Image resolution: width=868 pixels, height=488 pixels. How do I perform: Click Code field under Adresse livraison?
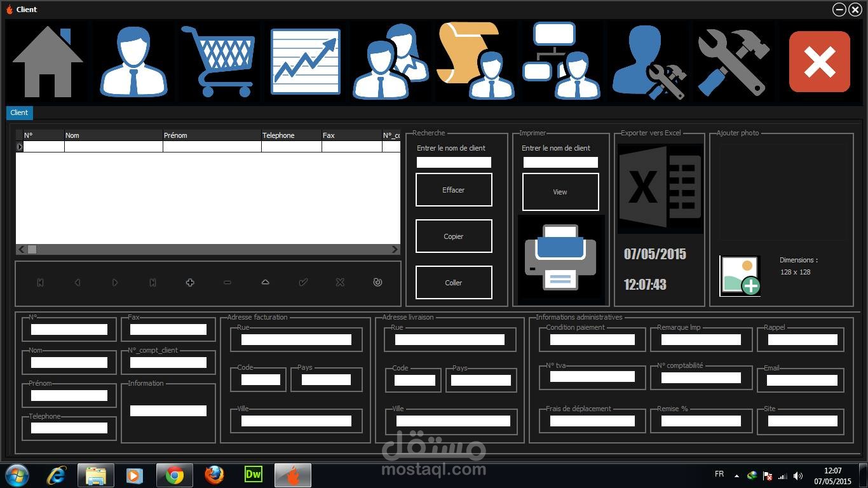pos(415,381)
